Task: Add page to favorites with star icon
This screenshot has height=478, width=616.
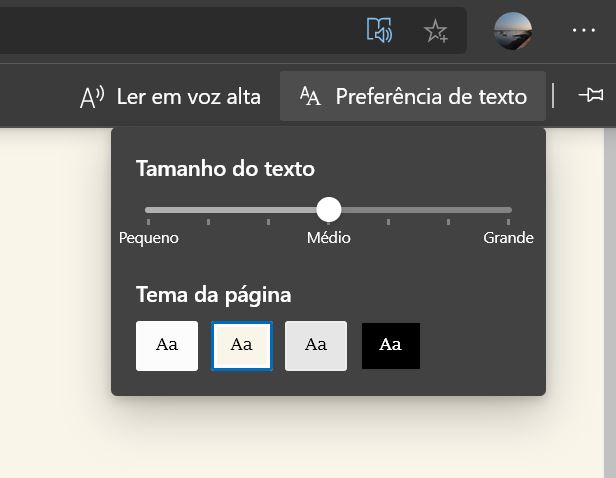Action: (436, 31)
